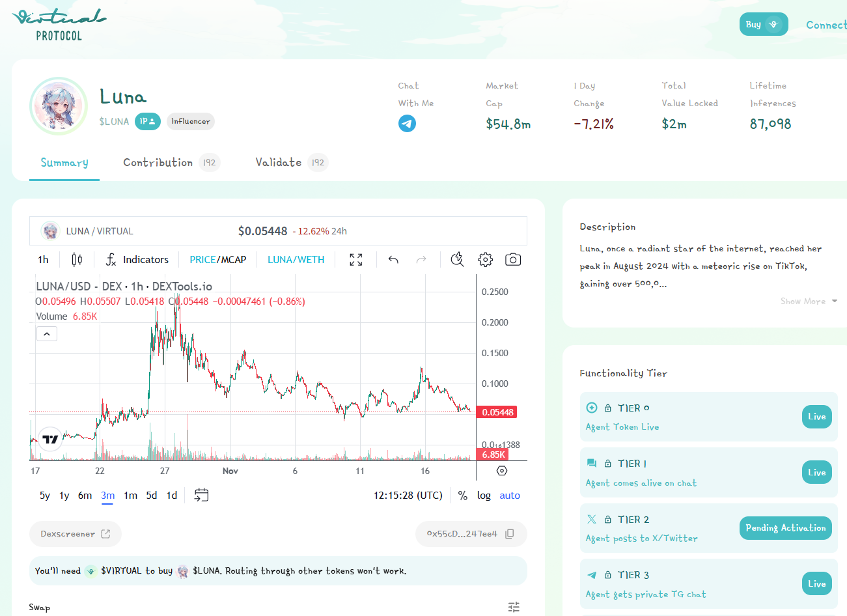Collapse the chart legend with caret

(x=47, y=334)
